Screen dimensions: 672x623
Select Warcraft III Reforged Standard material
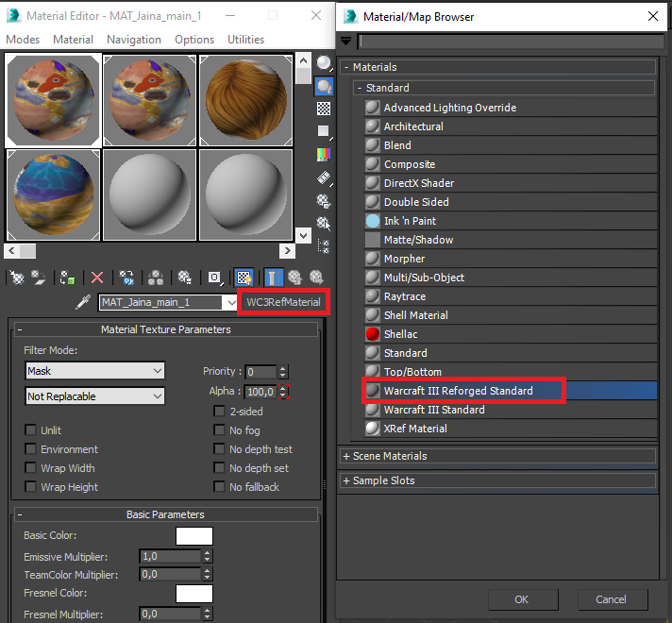(x=511, y=391)
